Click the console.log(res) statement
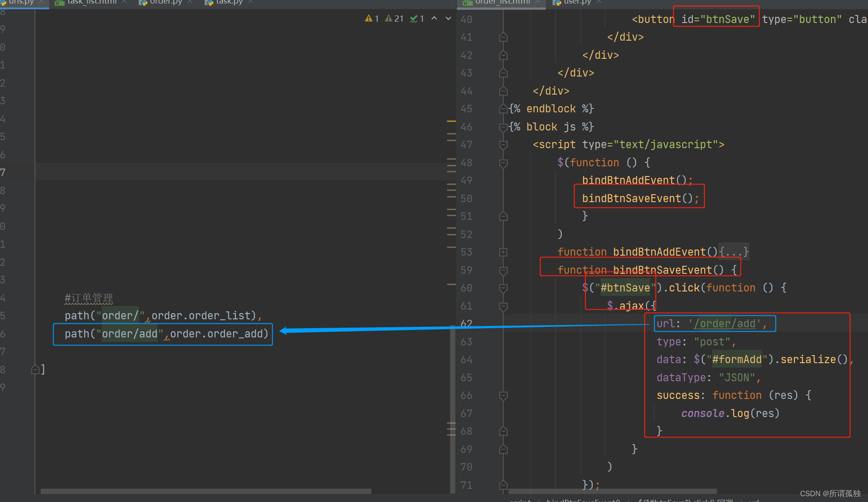This screenshot has width=868, height=502. [730, 414]
